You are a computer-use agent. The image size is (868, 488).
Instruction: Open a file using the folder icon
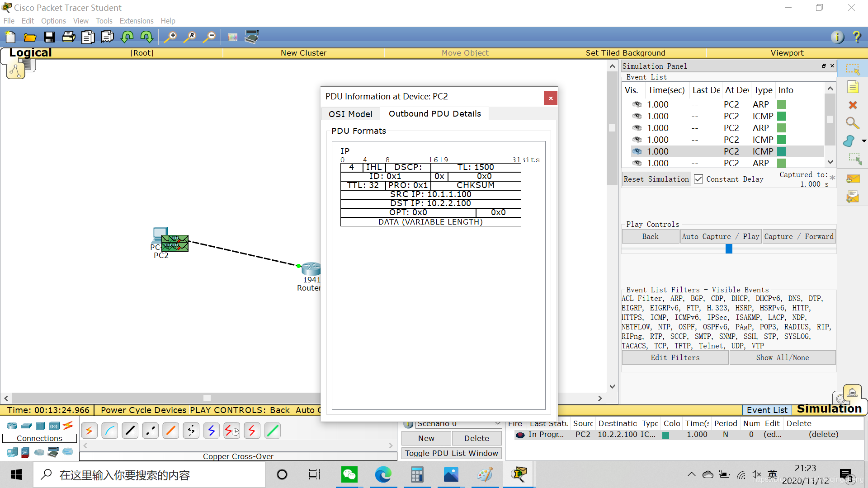tap(30, 37)
